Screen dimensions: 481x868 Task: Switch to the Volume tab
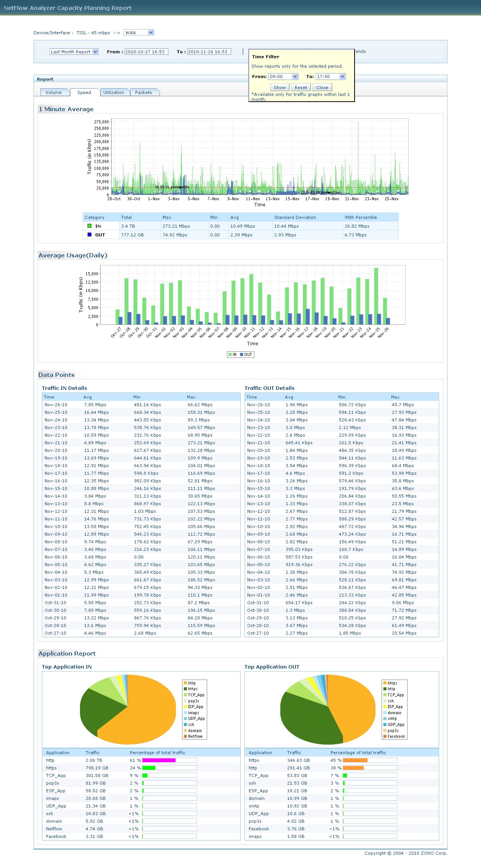(54, 93)
